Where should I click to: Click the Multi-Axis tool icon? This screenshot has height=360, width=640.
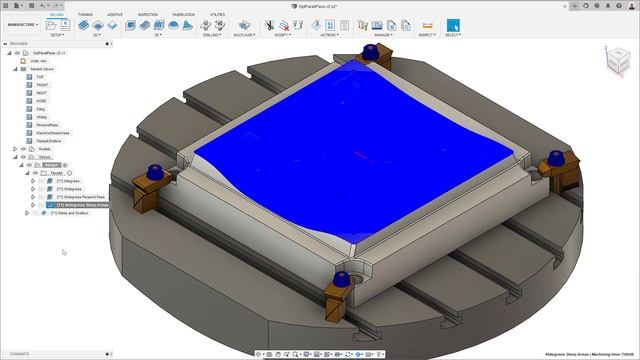[x=244, y=25]
